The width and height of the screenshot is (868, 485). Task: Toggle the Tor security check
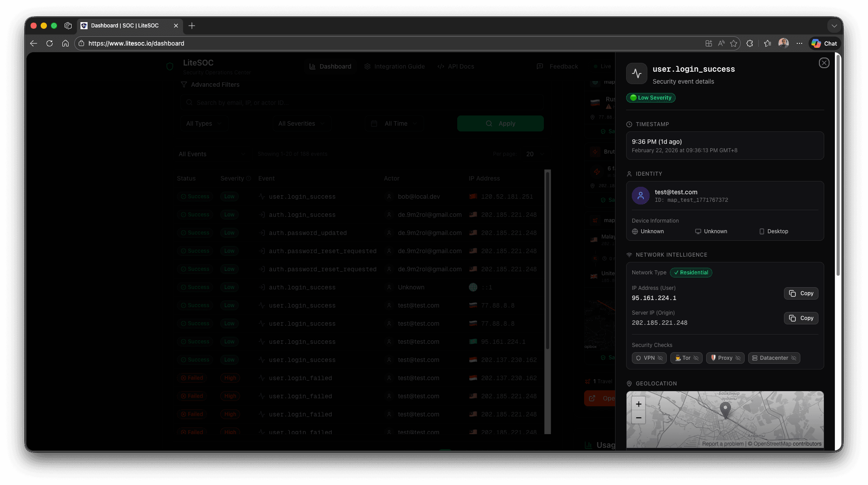686,358
